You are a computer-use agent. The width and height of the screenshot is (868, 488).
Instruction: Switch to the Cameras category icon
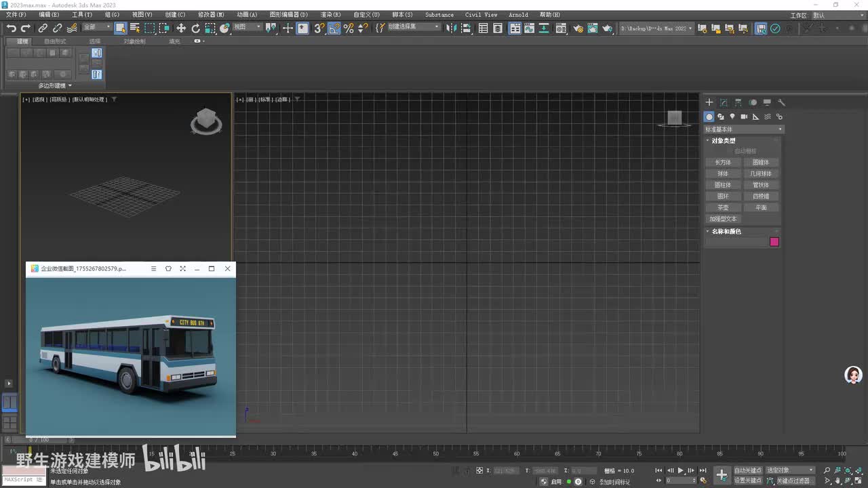[744, 117]
